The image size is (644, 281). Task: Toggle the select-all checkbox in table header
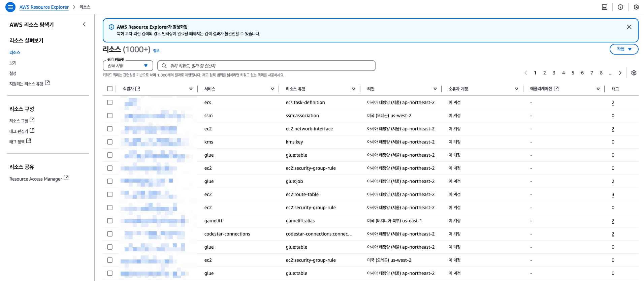(110, 89)
